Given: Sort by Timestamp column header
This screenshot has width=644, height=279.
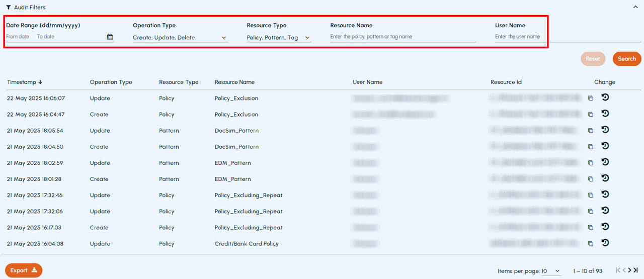Looking at the screenshot, I should [25, 82].
